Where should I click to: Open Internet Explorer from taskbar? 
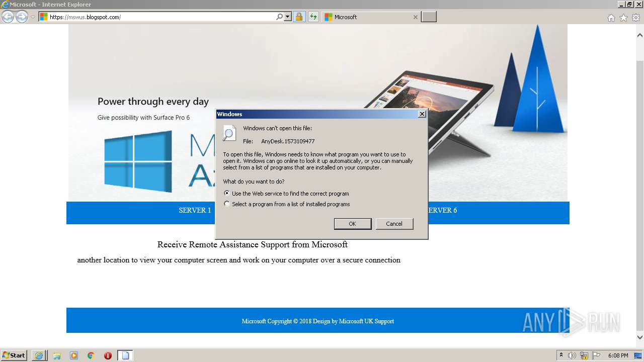coord(39,355)
